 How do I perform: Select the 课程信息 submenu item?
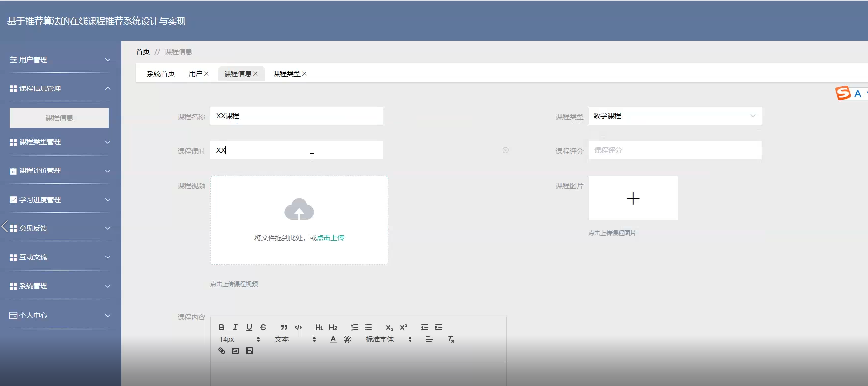[59, 118]
